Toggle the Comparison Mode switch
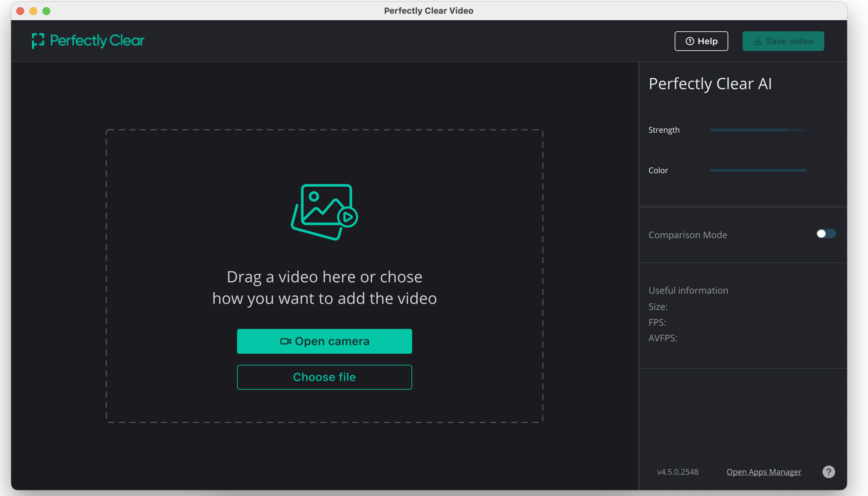 [x=826, y=234]
